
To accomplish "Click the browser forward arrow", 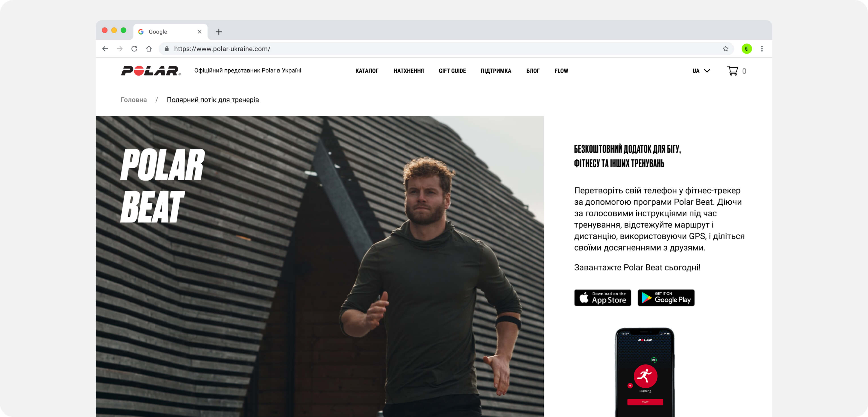I will tap(120, 49).
